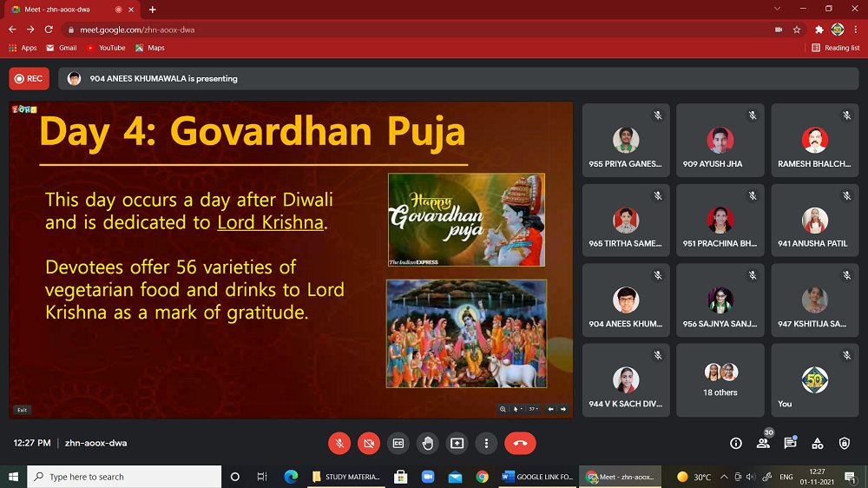
Task: Click the REC recording indicator
Action: (x=29, y=78)
